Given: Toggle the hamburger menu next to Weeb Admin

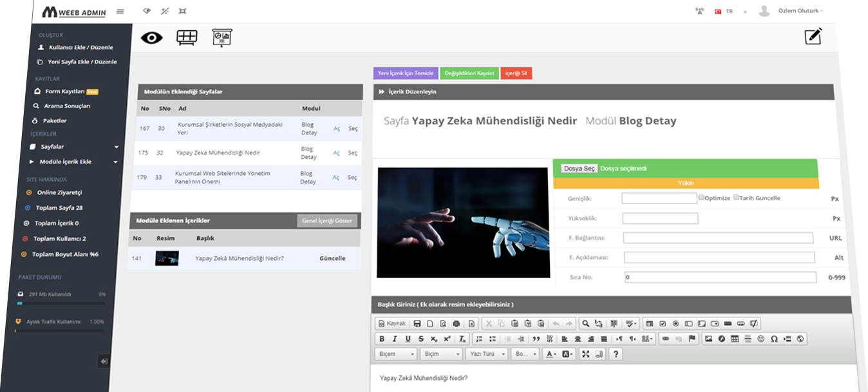Looking at the screenshot, I should pos(120,12).
